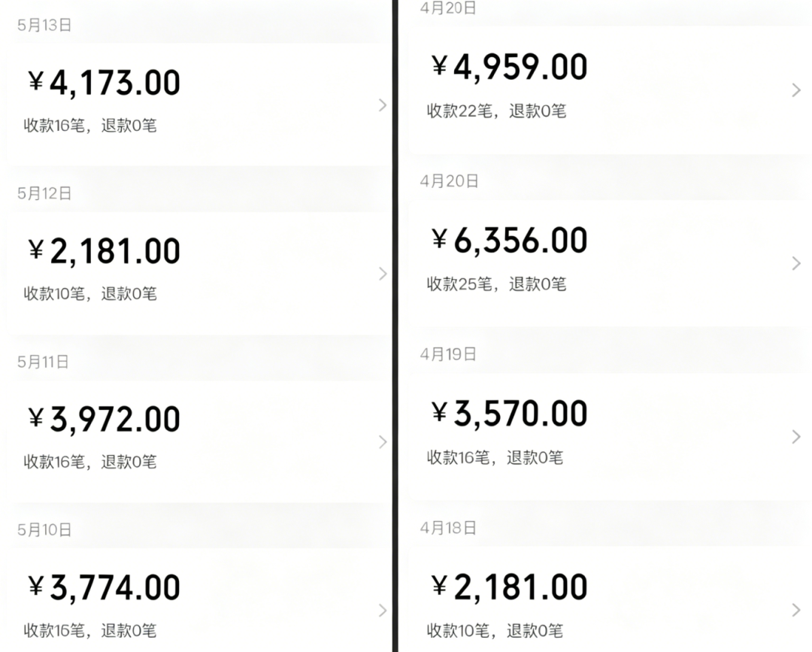Select the 4月19日 date header

[x=448, y=354]
